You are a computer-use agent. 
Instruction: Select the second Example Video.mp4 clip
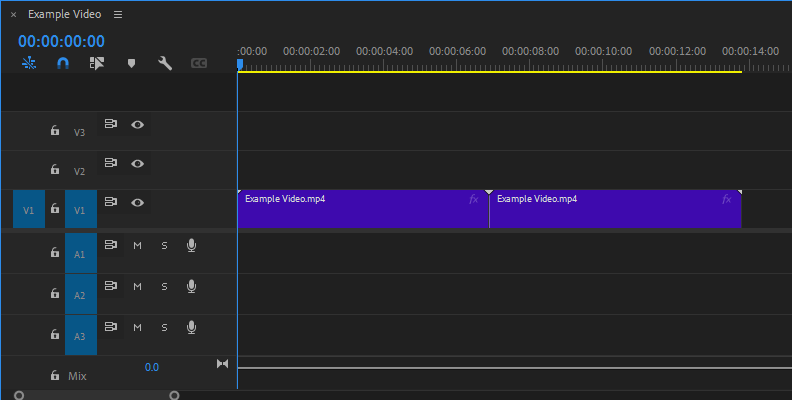[x=614, y=209]
